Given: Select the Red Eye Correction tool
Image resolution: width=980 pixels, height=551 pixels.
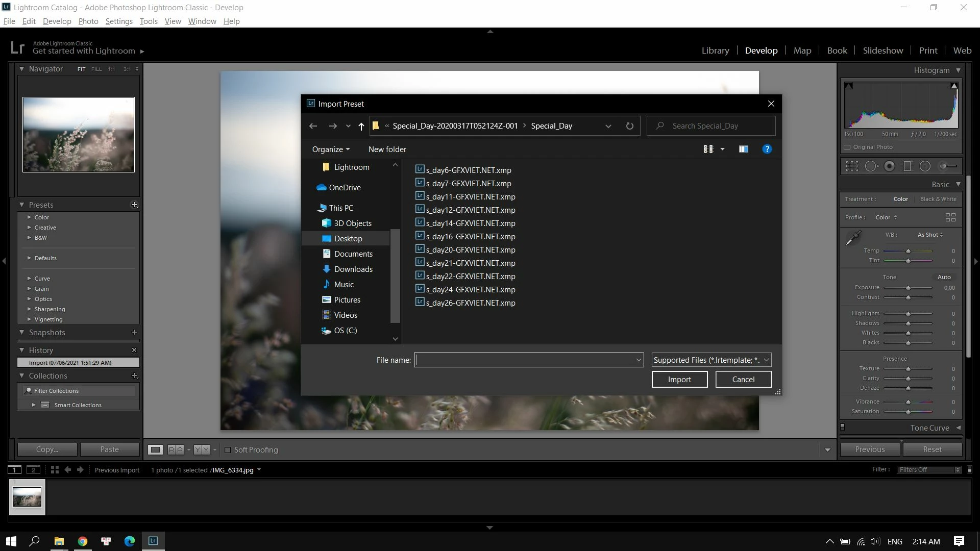Looking at the screenshot, I should [890, 166].
